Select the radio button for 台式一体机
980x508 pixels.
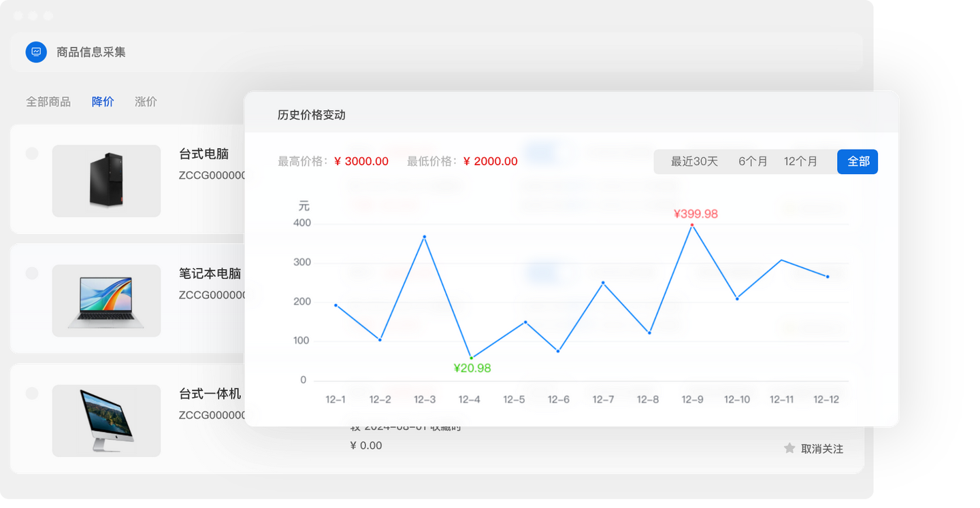[x=32, y=393]
